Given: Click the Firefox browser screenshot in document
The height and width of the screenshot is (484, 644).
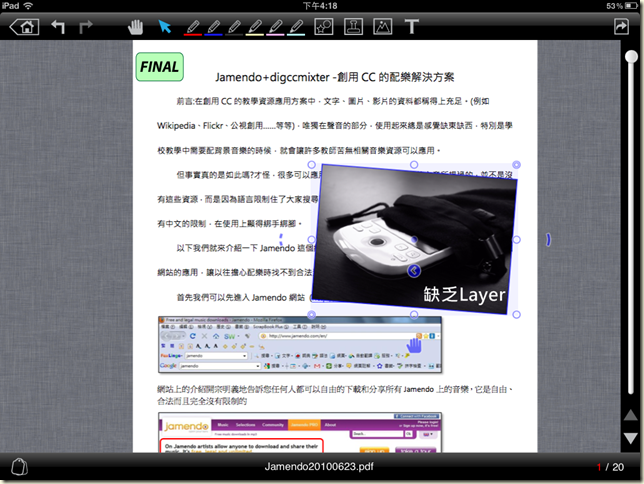Looking at the screenshot, I should tap(300, 345).
